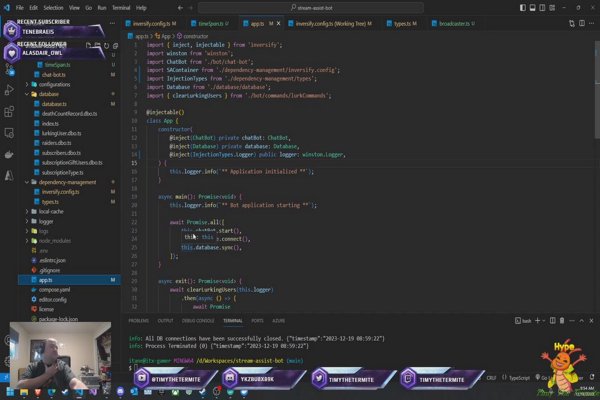Open File Explorer from the taskbar

[24, 392]
